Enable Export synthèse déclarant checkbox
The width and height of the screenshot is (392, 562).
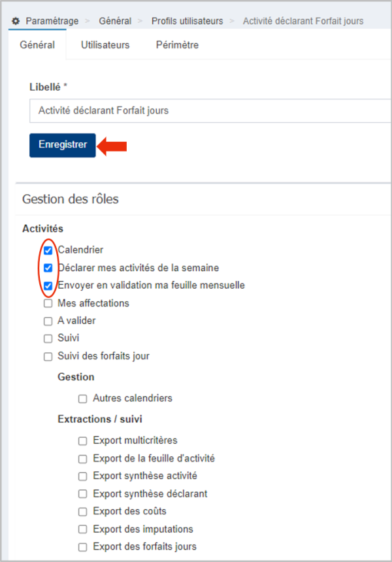pos(83,493)
